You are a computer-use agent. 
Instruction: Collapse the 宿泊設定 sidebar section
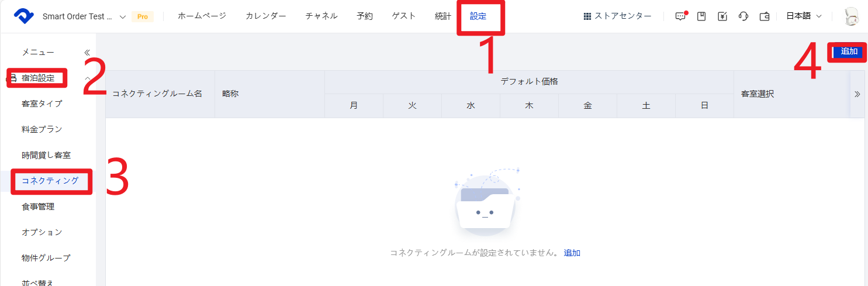coord(87,78)
